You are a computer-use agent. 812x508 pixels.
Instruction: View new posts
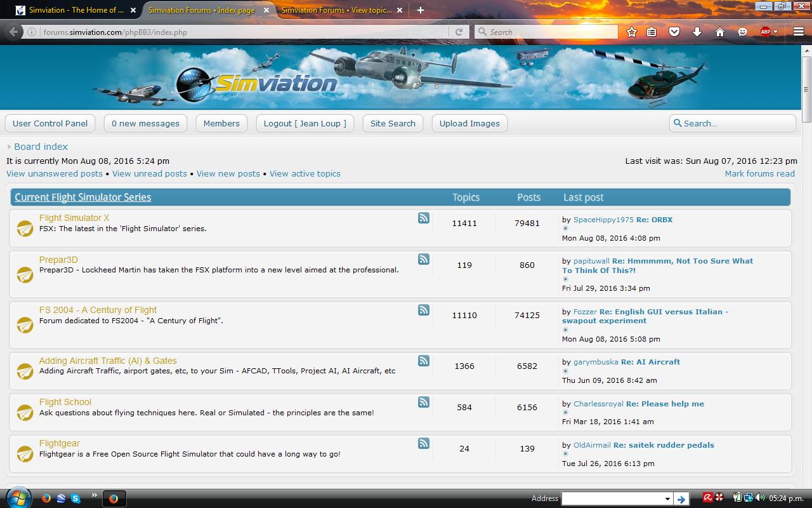pyautogui.click(x=228, y=173)
